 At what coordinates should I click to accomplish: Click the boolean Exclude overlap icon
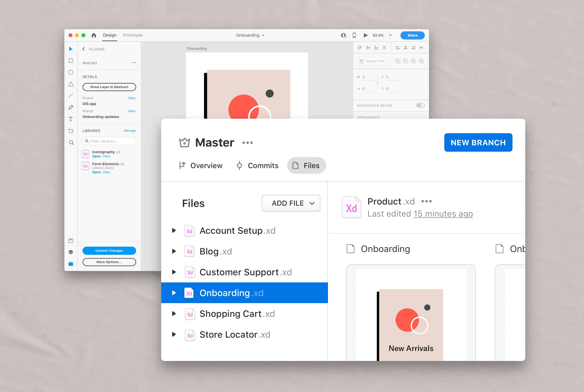[421, 61]
